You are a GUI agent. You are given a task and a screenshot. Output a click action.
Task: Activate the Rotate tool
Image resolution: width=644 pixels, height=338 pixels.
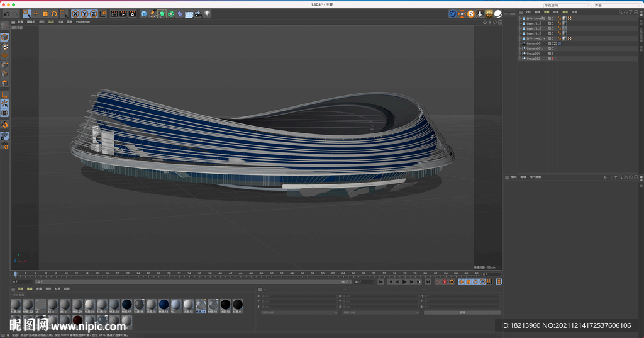pyautogui.click(x=54, y=14)
